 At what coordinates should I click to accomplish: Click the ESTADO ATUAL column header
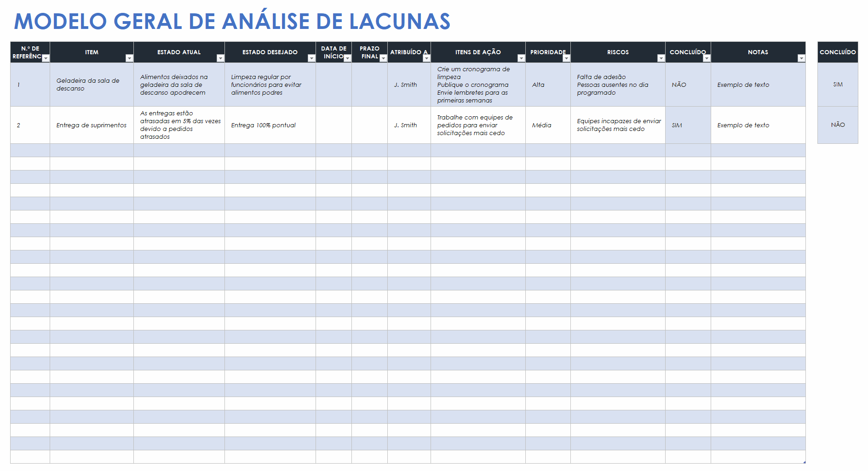click(x=179, y=52)
